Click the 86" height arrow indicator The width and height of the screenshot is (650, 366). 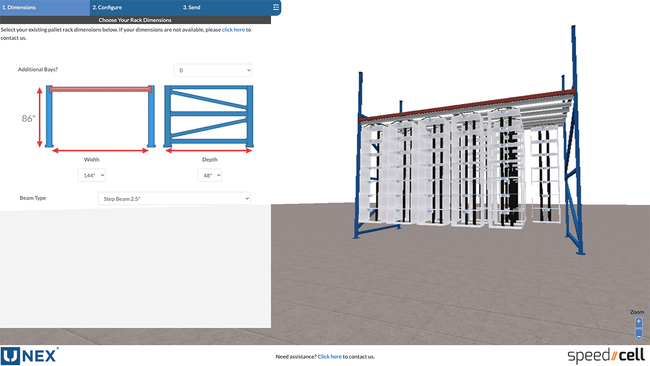click(x=39, y=117)
